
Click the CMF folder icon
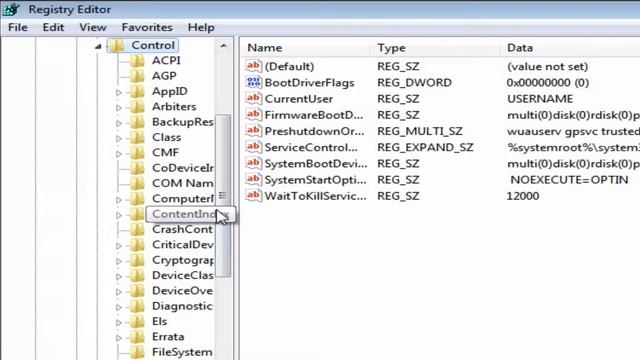[138, 153]
